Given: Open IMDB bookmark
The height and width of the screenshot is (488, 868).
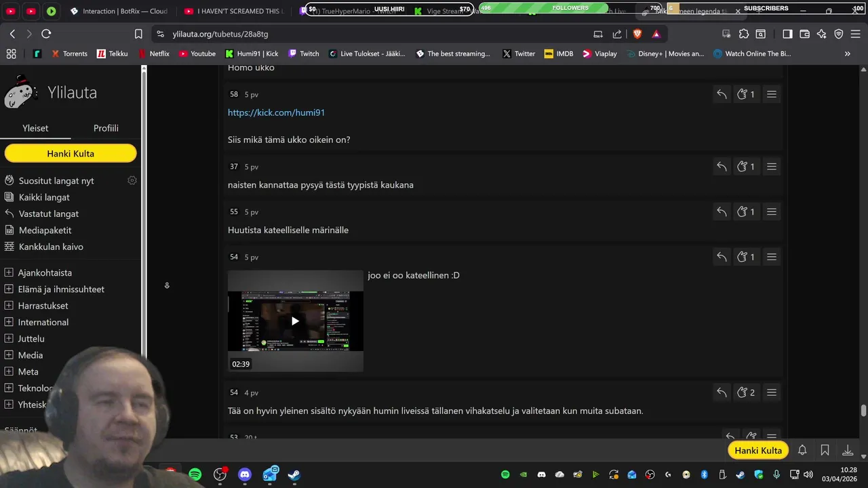Looking at the screenshot, I should pyautogui.click(x=559, y=54).
